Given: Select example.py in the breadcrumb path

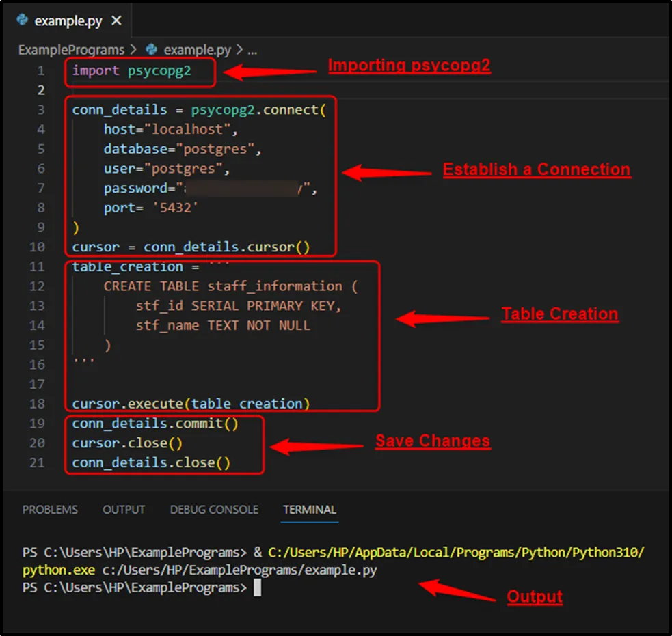Looking at the screenshot, I should pos(197,50).
